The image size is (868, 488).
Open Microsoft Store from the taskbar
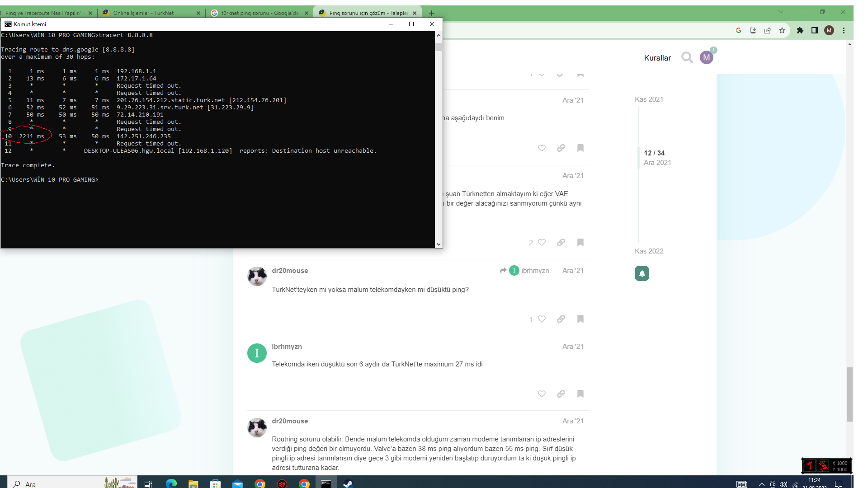tap(216, 484)
